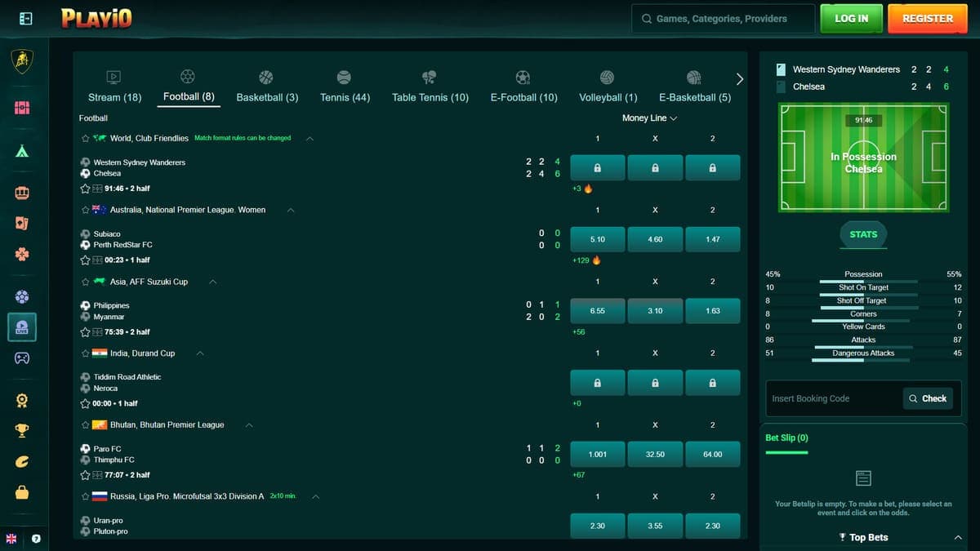Open the green tent icon in sidebar
The width and height of the screenshot is (980, 551).
22,151
